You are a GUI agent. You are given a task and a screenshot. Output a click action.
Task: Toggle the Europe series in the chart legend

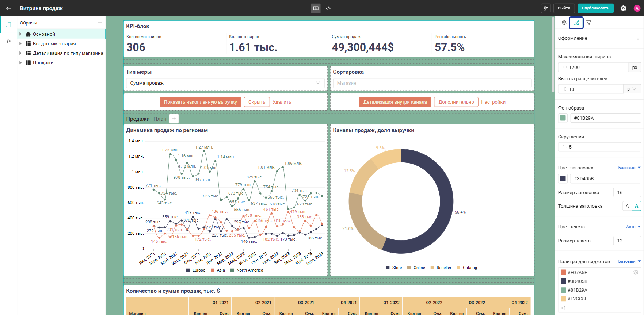pos(196,270)
